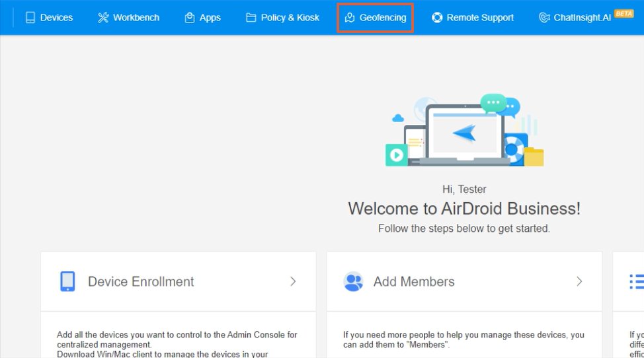Click the 'Welcome to AirDroid Business!' heading
This screenshot has height=358, width=644.
pos(464,208)
